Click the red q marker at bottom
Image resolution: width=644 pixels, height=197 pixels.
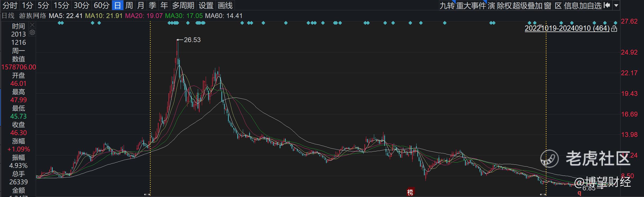579,194
